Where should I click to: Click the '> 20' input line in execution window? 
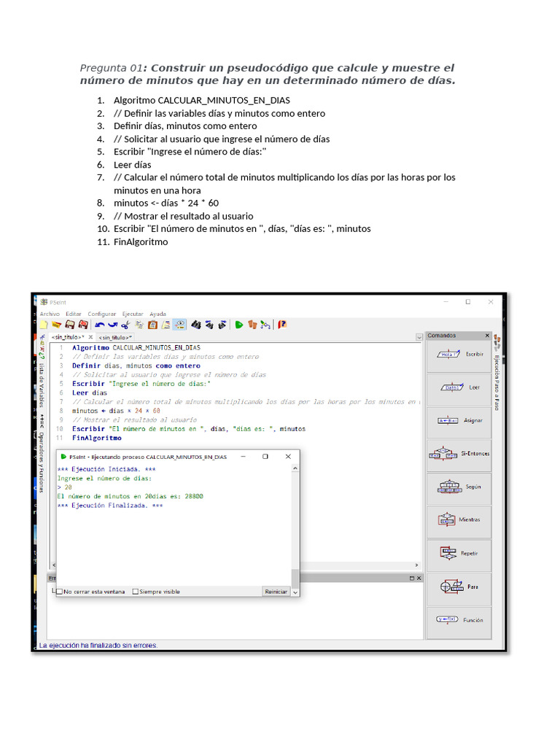[65, 487]
